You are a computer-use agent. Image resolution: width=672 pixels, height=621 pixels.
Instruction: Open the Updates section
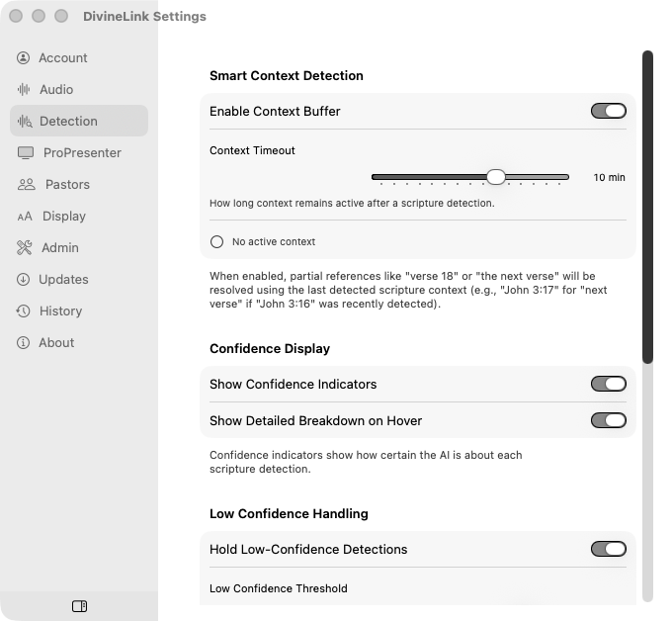pyautogui.click(x=79, y=279)
